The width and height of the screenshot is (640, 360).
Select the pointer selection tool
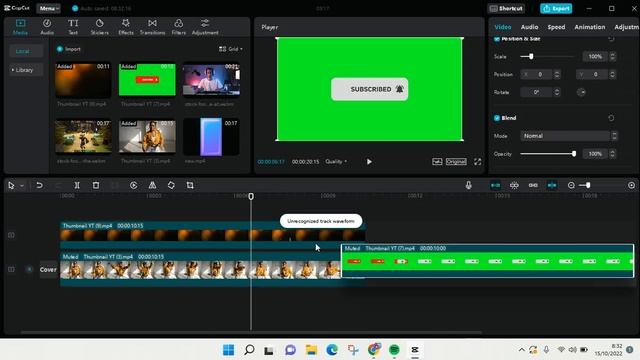pyautogui.click(x=11, y=185)
